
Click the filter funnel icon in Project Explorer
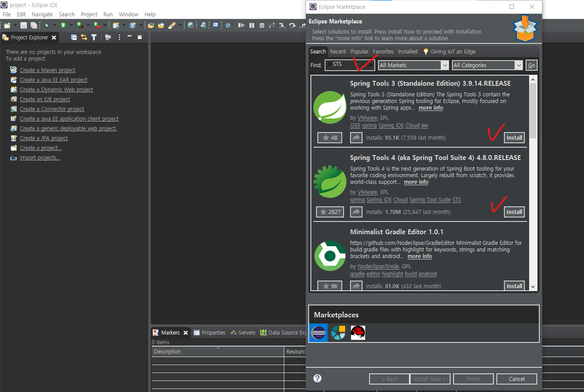94,37
